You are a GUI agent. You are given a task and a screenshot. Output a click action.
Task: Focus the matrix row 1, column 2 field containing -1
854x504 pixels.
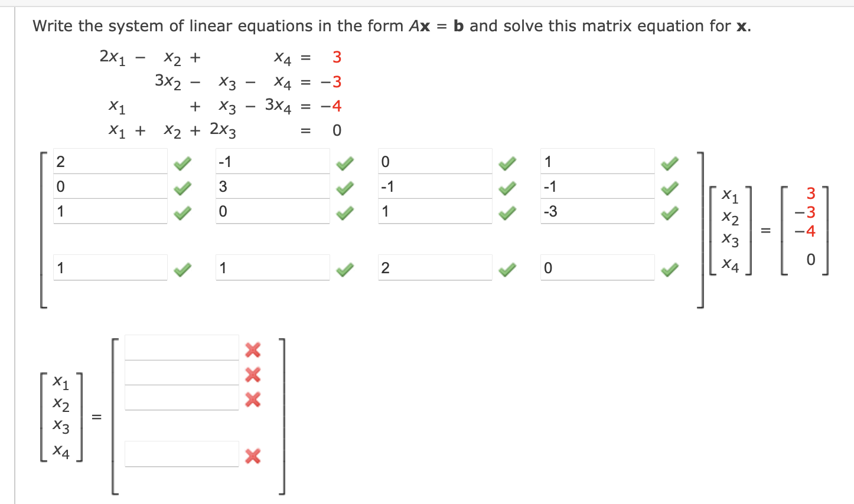tap(273, 161)
